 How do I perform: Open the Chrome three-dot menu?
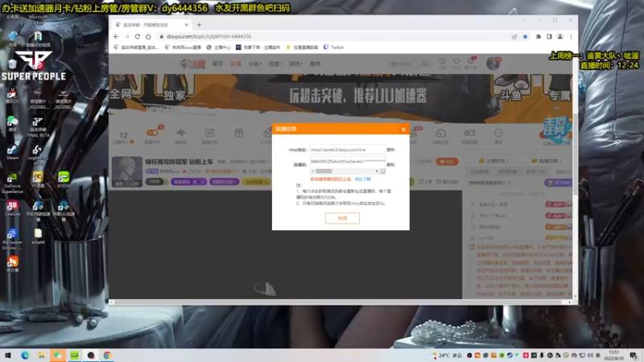click(571, 36)
